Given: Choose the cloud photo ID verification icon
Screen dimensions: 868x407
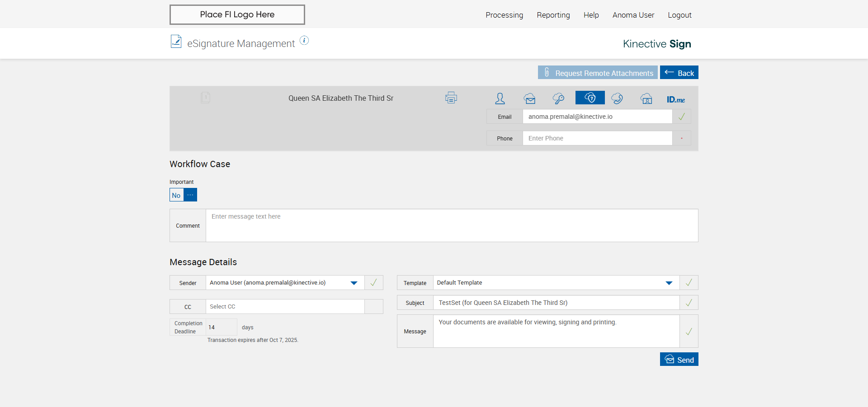Looking at the screenshot, I should 646,98.
